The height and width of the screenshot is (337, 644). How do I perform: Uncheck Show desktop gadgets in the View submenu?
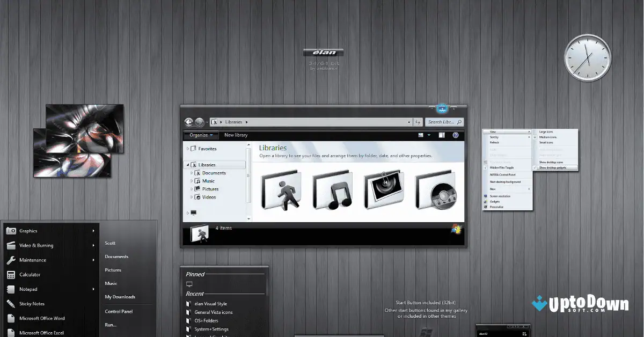(x=553, y=167)
